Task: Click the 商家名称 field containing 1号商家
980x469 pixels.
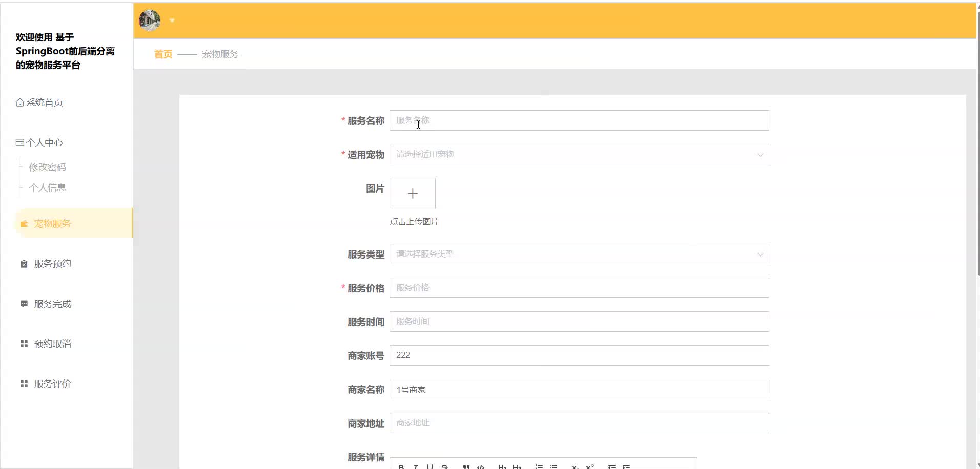Action: click(579, 389)
